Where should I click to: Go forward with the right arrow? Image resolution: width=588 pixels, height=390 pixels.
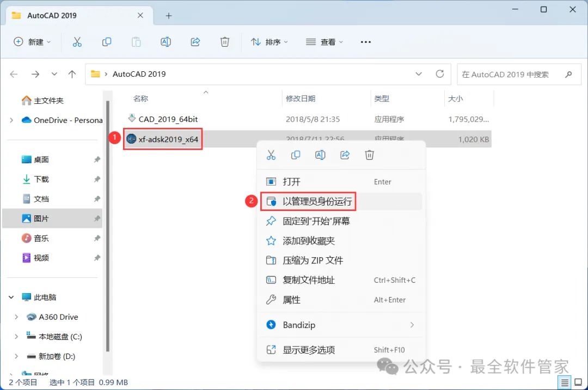coord(35,74)
